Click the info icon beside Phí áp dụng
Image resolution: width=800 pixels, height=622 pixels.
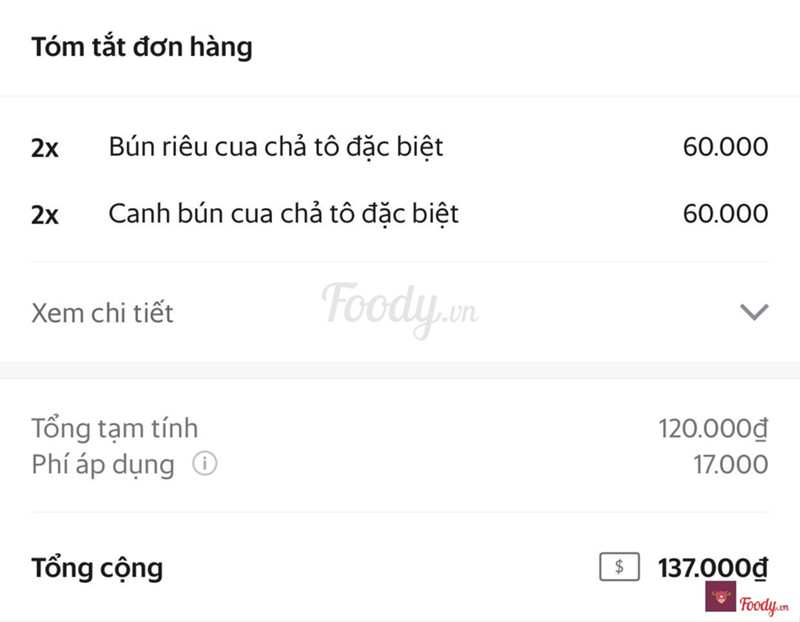[x=205, y=465]
